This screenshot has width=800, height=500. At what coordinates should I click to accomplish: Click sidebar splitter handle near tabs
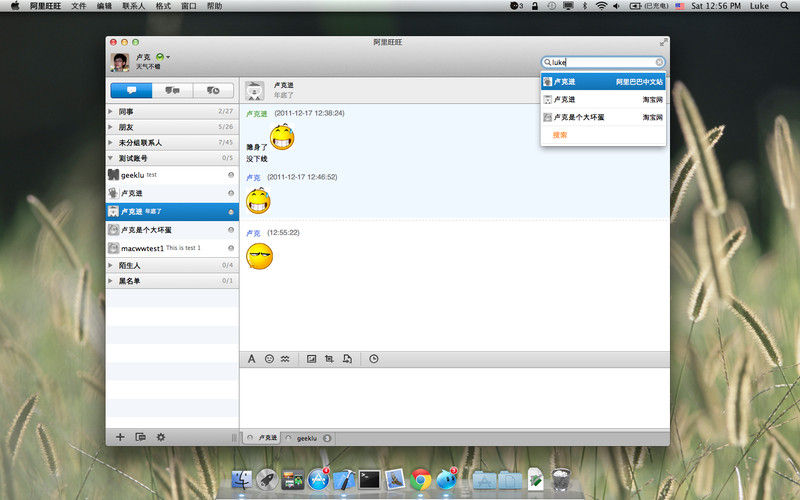pyautogui.click(x=234, y=438)
